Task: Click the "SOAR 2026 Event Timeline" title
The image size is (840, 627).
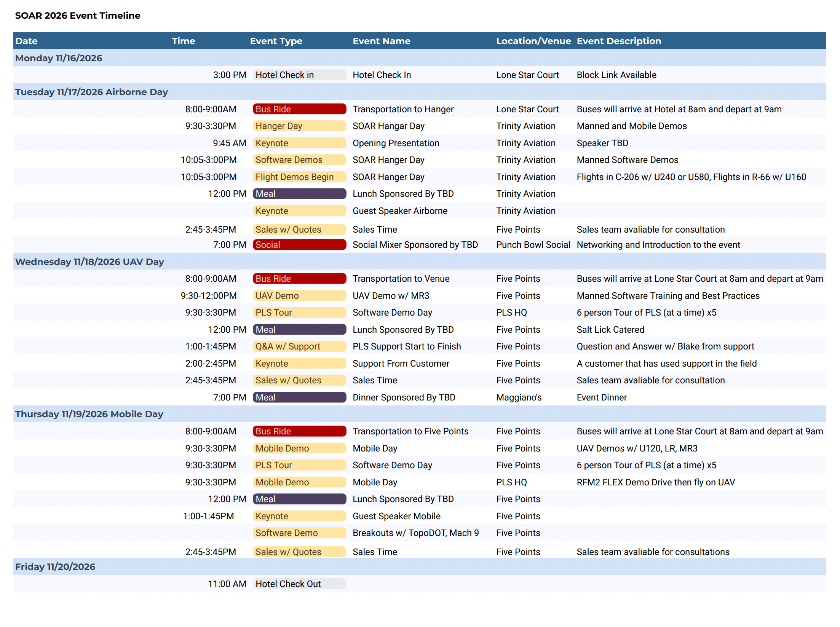Action: [78, 16]
